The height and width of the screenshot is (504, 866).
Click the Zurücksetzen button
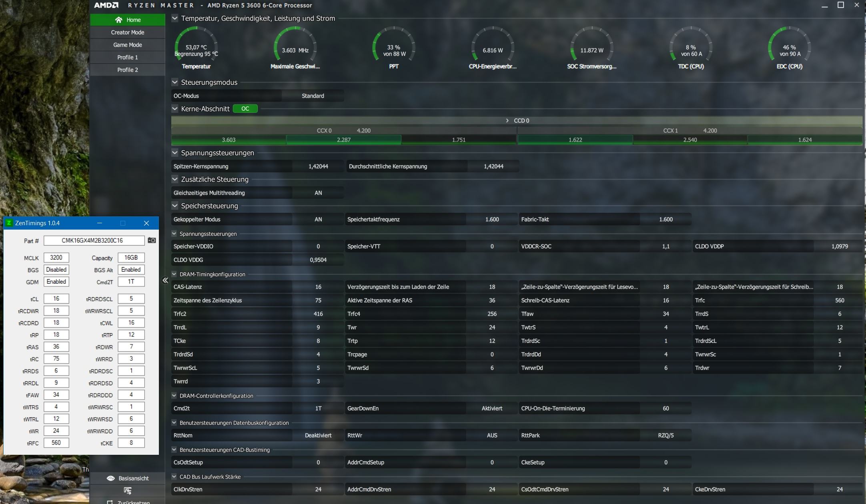pyautogui.click(x=128, y=501)
